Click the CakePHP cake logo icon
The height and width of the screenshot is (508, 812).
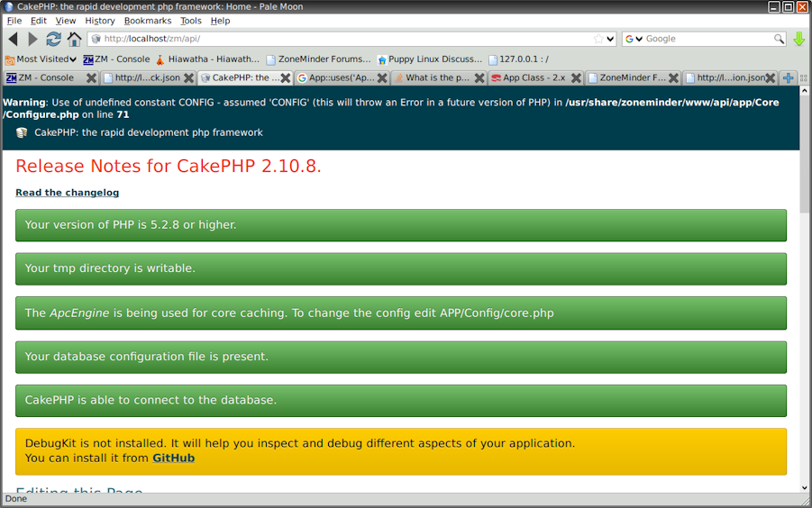tap(22, 132)
